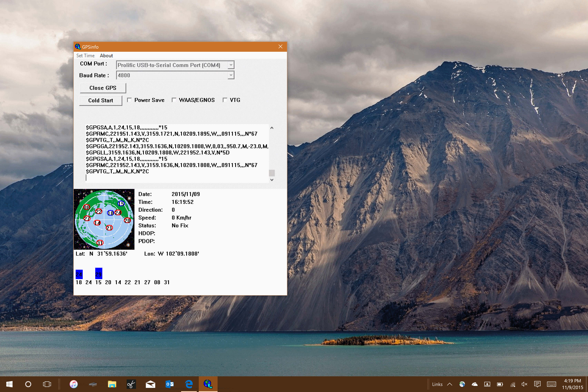
Task: Click project-to-screen tray icon
Action: tap(487, 384)
